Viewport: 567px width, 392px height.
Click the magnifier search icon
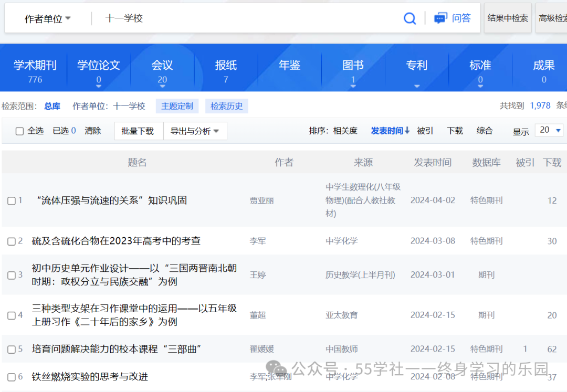pyautogui.click(x=409, y=18)
